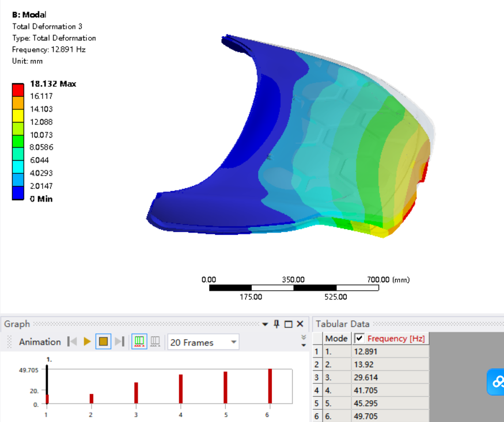Grab the animation toolbar drag handle

point(9,342)
